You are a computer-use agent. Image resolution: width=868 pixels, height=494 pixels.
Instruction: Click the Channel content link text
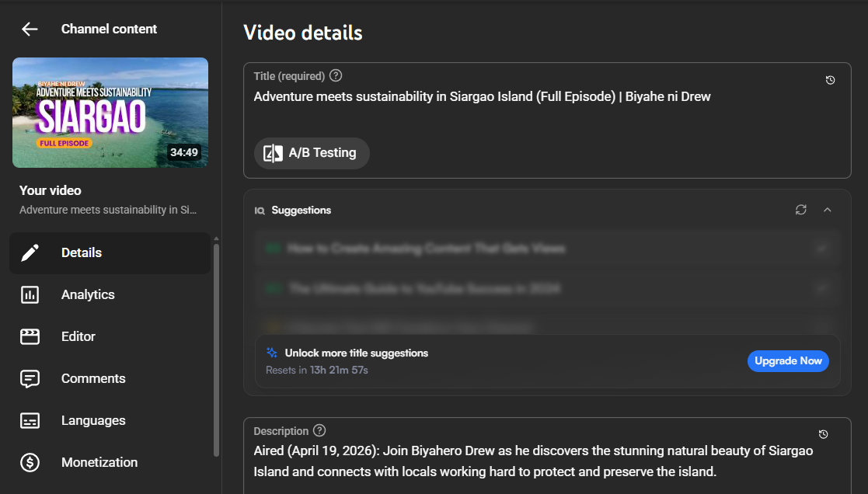(109, 30)
